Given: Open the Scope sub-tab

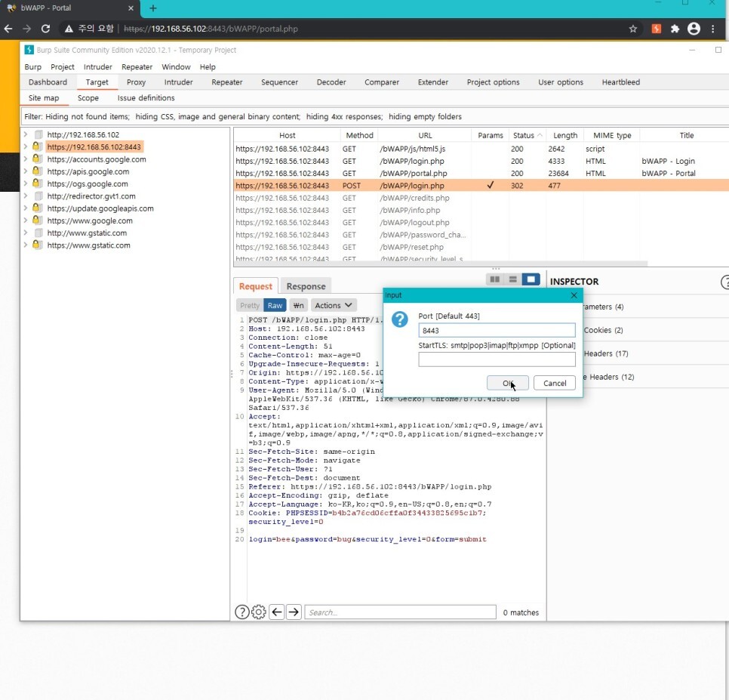Looking at the screenshot, I should (x=88, y=98).
